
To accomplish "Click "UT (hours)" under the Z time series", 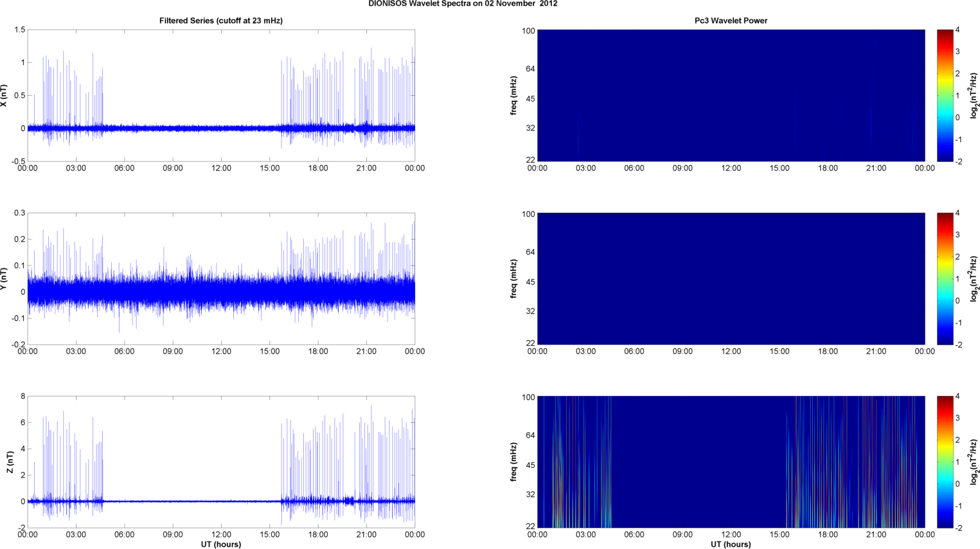I will (221, 544).
